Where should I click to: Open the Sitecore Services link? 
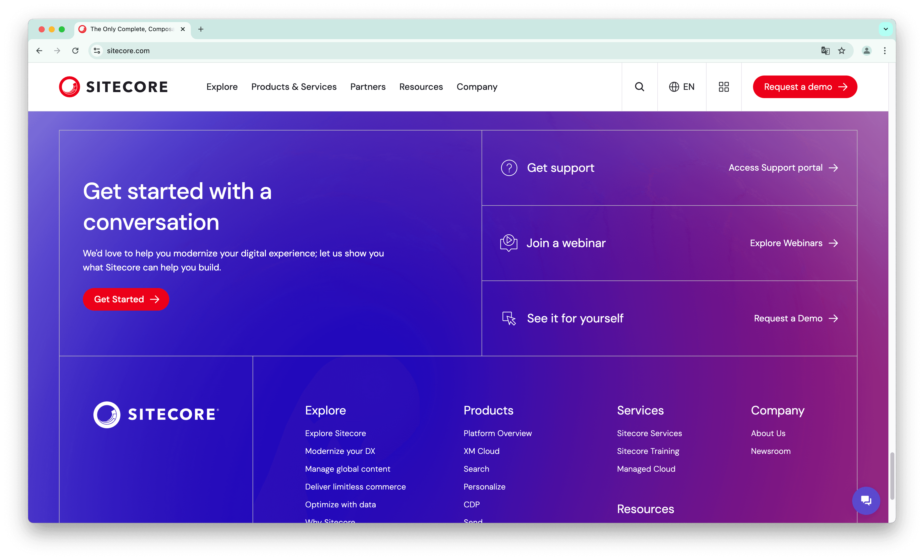649,433
